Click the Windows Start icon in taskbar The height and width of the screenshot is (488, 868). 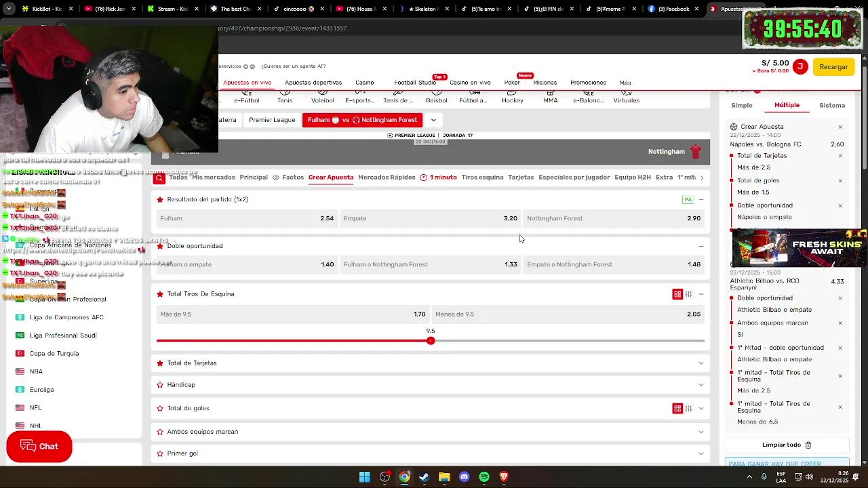click(x=365, y=476)
